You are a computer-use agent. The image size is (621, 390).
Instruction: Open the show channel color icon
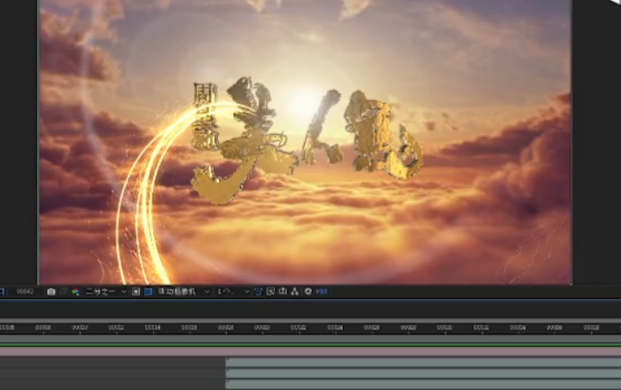click(x=75, y=292)
